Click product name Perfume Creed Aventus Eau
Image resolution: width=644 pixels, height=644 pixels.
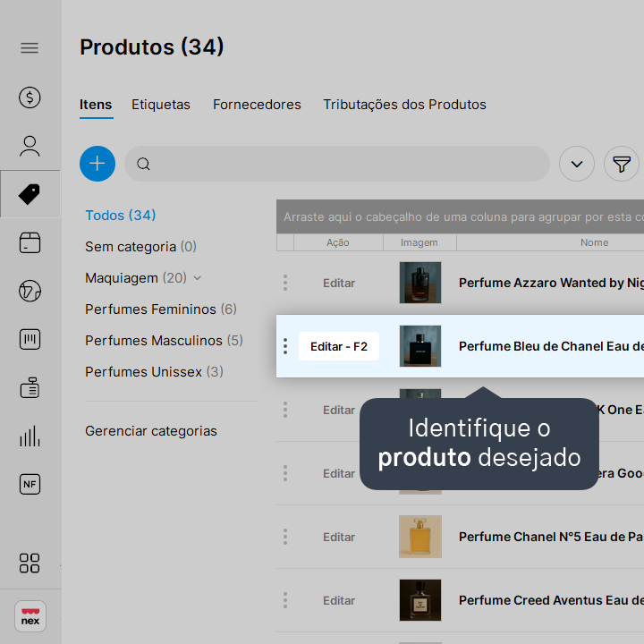551,600
